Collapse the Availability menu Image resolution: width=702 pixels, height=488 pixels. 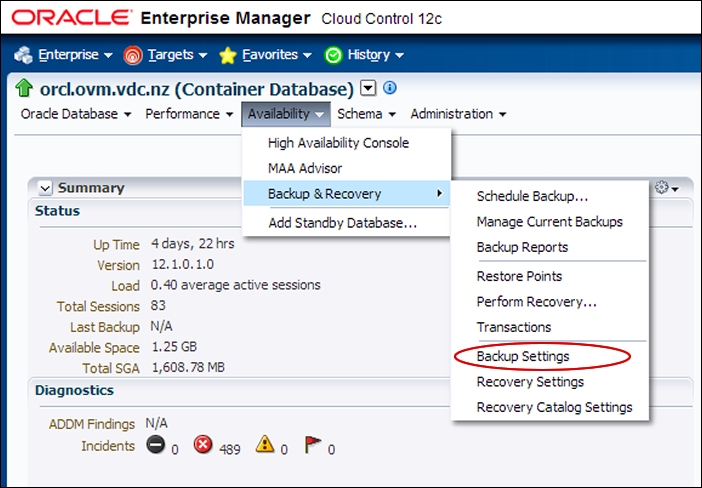(x=286, y=114)
